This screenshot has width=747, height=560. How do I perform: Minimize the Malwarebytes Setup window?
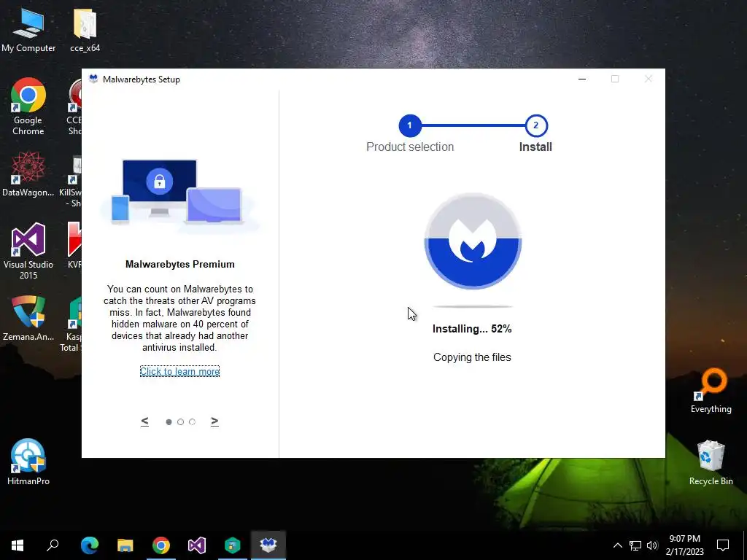pyautogui.click(x=582, y=79)
